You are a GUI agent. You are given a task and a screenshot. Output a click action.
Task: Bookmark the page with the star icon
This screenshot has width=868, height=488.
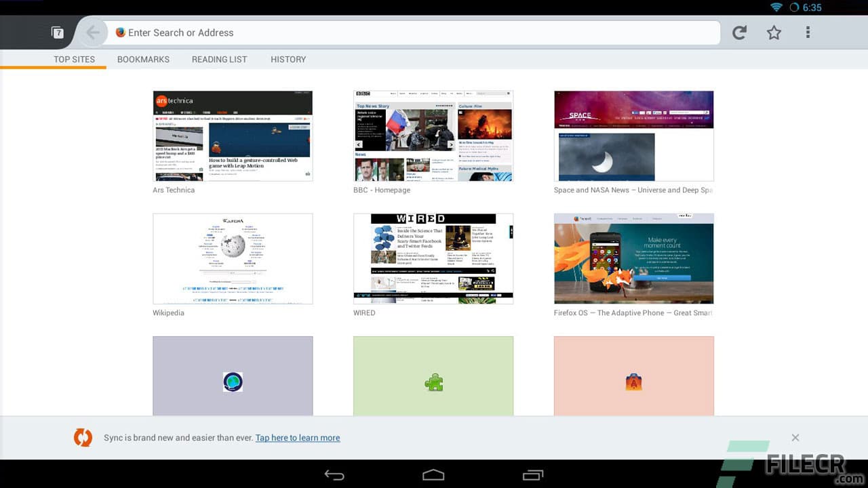tap(773, 32)
